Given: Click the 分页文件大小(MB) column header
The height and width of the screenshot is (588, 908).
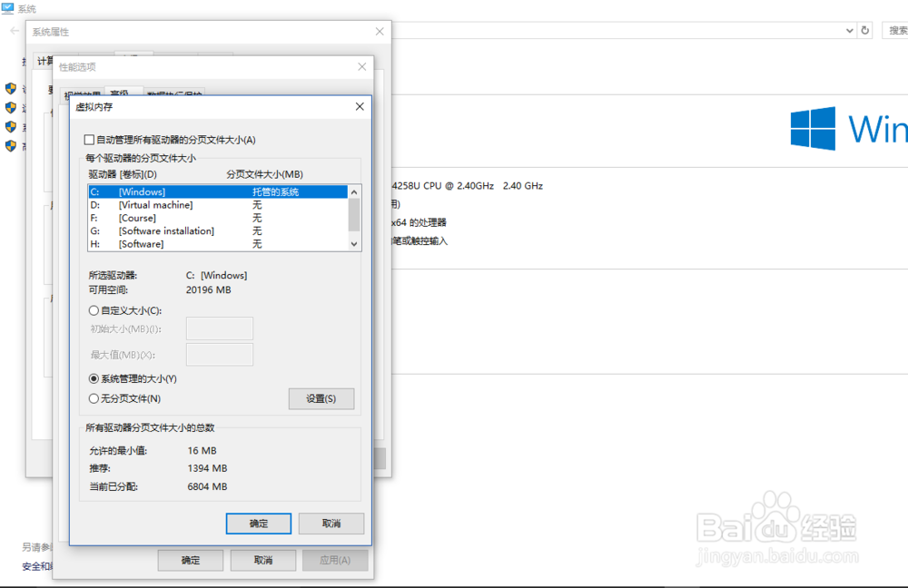Looking at the screenshot, I should (264, 174).
